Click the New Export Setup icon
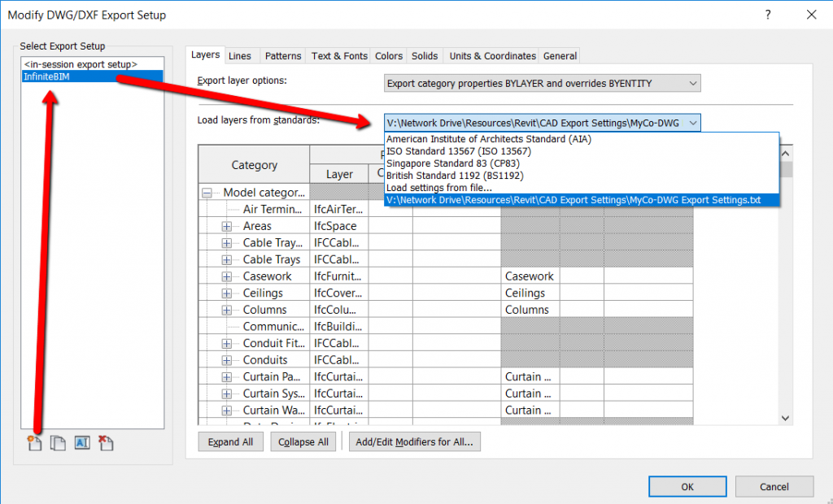 [x=34, y=443]
